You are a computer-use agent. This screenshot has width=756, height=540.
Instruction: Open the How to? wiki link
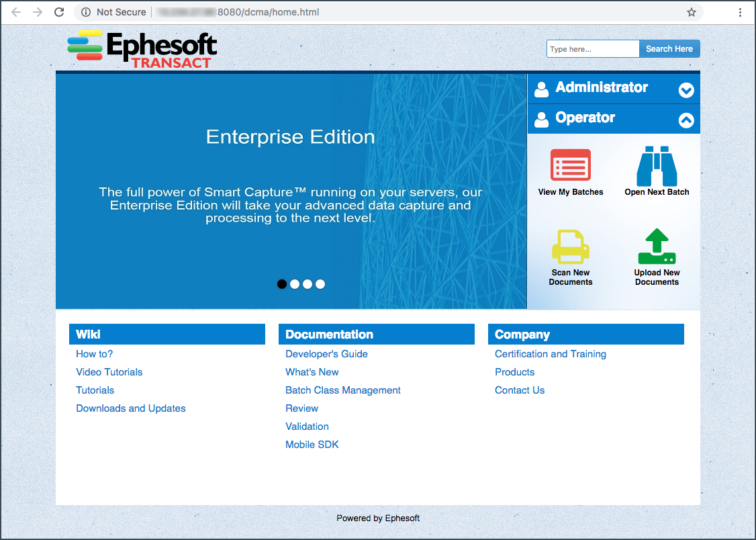point(95,354)
